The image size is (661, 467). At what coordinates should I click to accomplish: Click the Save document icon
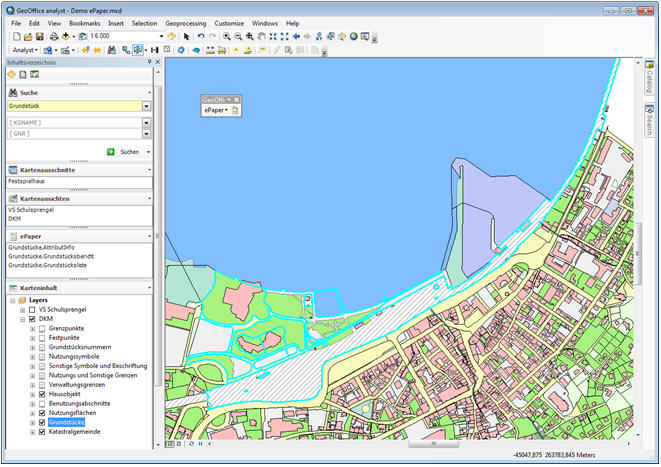[x=39, y=36]
